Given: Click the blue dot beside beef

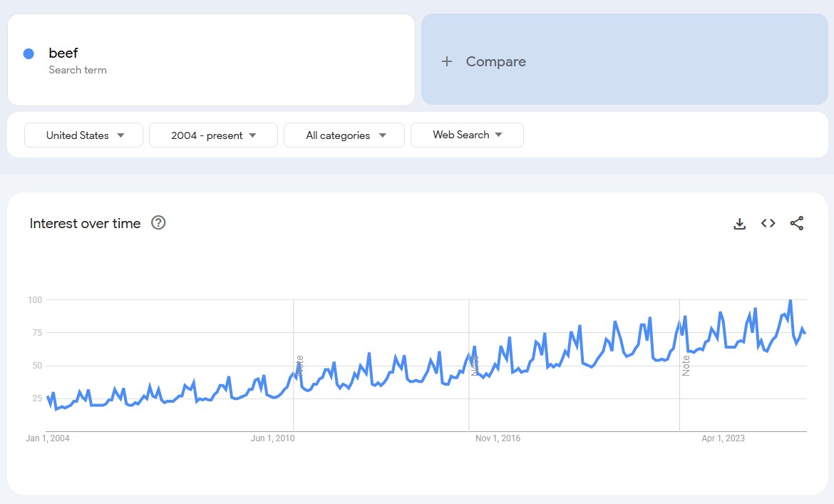Looking at the screenshot, I should [x=29, y=53].
